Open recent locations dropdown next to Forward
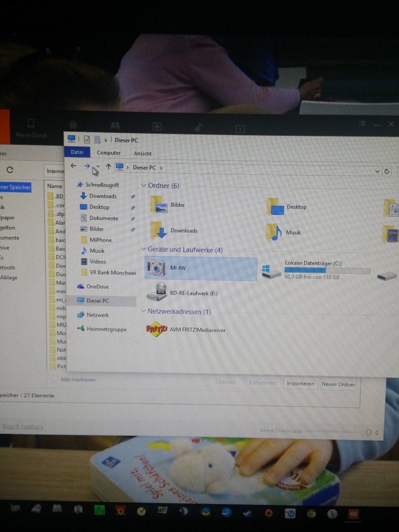The image size is (399, 532). (98, 166)
